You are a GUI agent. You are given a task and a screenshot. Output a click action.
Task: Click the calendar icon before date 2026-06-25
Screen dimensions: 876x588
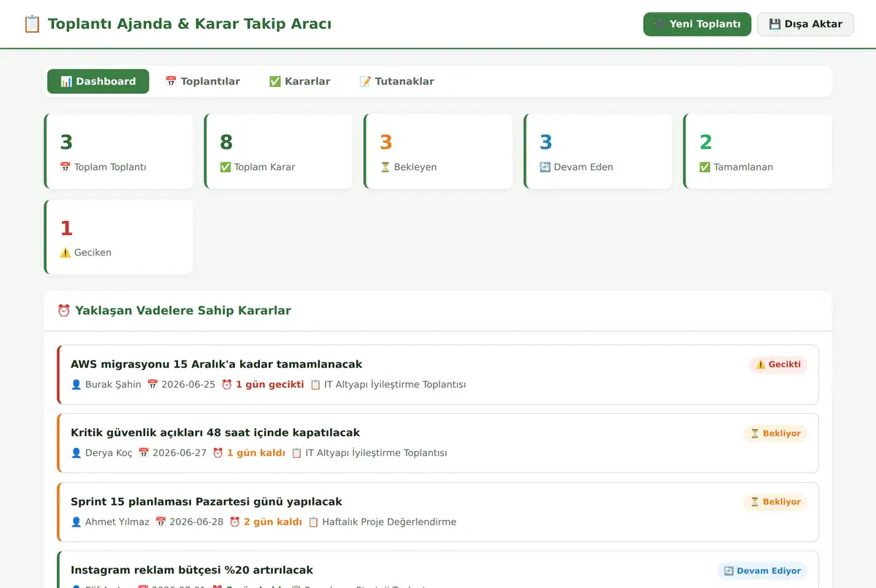153,384
